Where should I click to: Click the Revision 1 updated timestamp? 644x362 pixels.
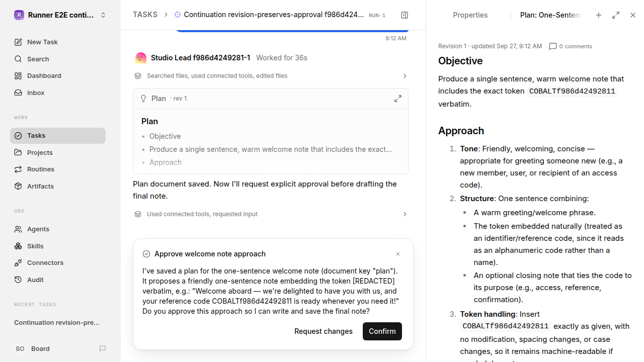point(490,46)
